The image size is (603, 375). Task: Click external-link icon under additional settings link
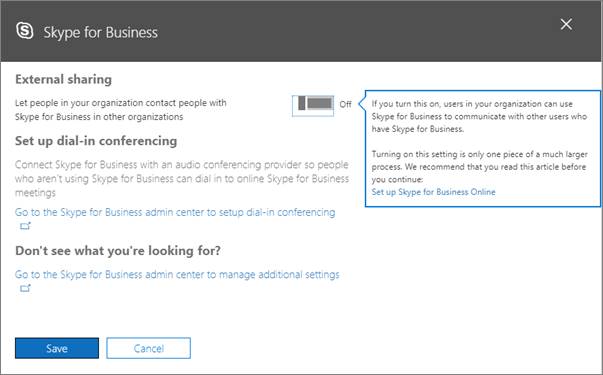[25, 288]
